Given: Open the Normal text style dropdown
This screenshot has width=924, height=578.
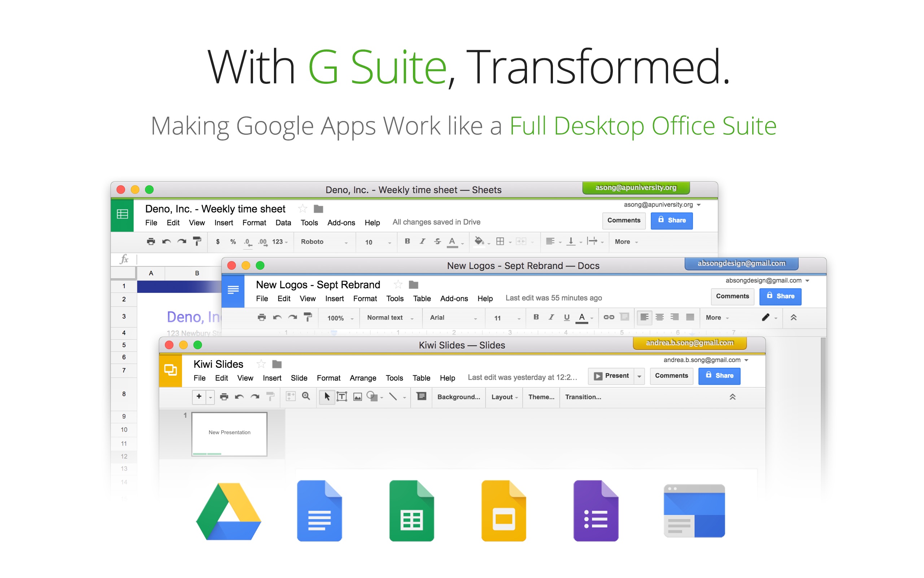Looking at the screenshot, I should pyautogui.click(x=390, y=318).
